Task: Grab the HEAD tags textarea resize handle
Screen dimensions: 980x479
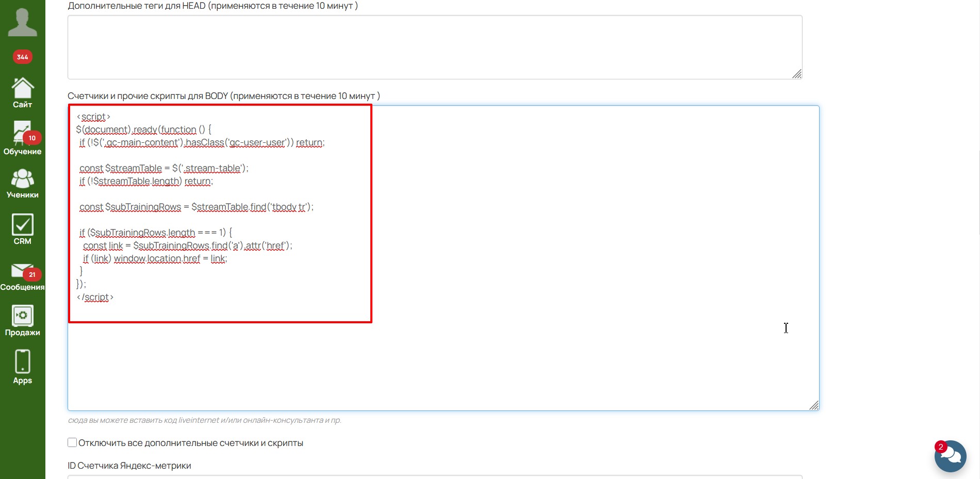Action: 797,74
